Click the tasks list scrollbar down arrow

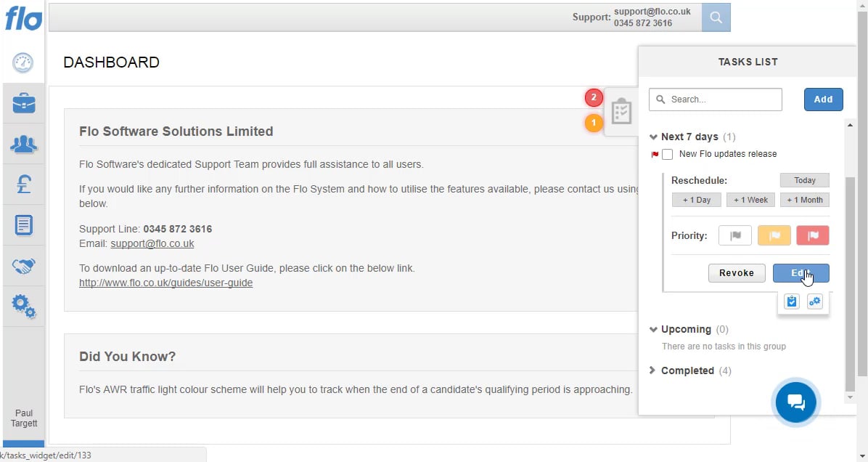(851, 397)
